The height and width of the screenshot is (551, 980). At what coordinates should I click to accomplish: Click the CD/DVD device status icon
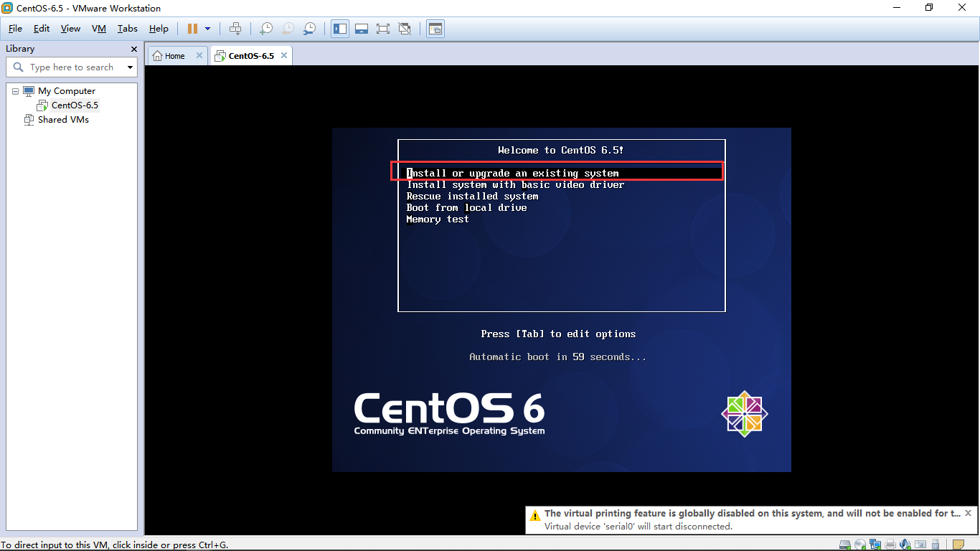coord(859,545)
